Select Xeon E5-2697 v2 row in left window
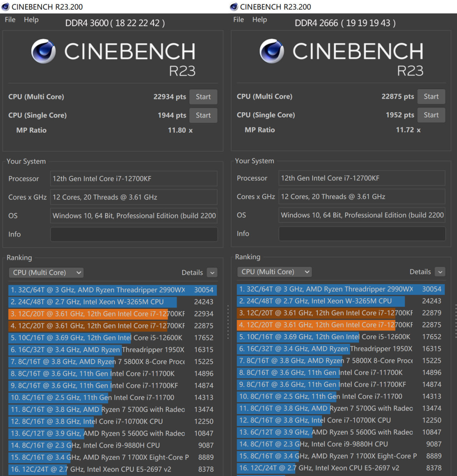Screen dimensions: 457x476 pos(113,469)
